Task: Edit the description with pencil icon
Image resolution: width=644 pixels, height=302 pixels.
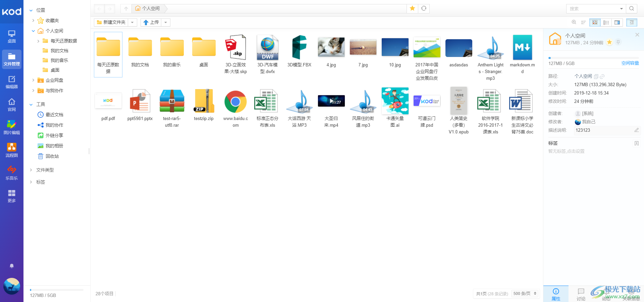Action: (636, 130)
